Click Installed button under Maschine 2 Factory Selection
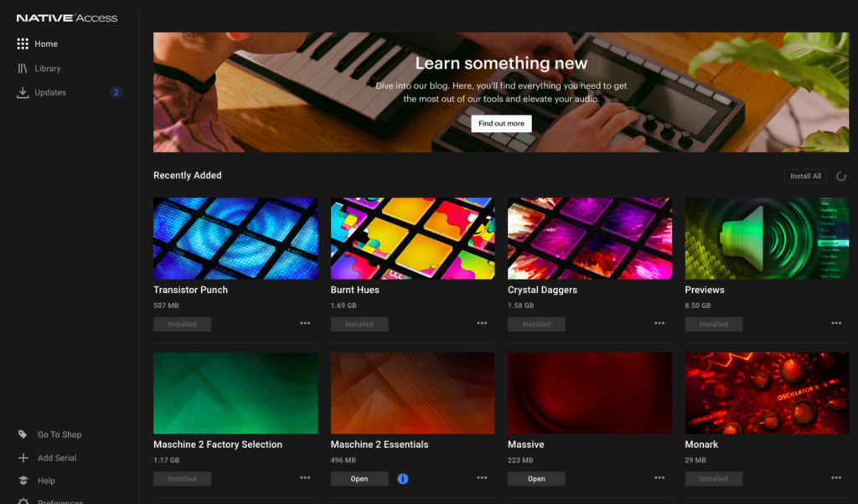Screen dimensions: 858x504 click(x=182, y=479)
